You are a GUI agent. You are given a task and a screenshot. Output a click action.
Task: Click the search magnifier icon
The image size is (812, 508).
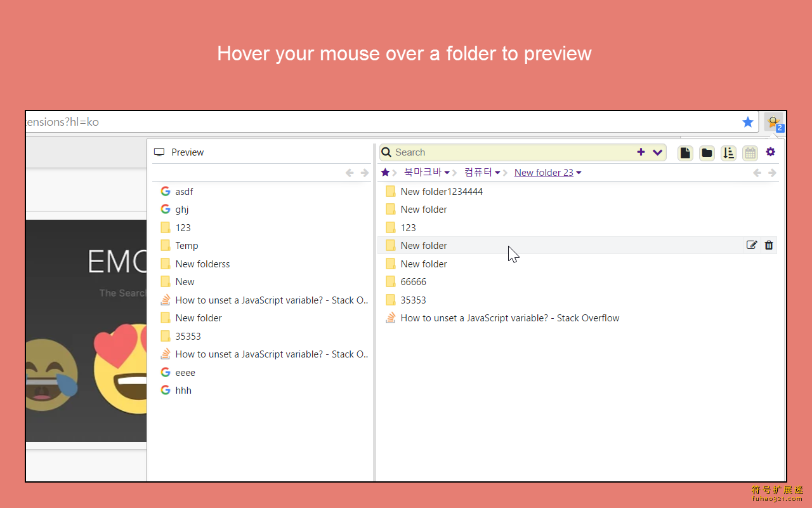click(x=386, y=152)
